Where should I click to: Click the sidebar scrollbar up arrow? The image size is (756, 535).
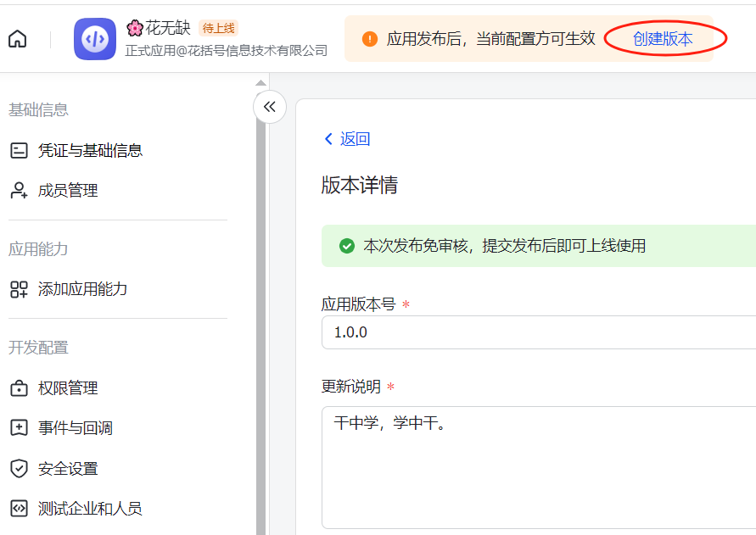click(261, 83)
